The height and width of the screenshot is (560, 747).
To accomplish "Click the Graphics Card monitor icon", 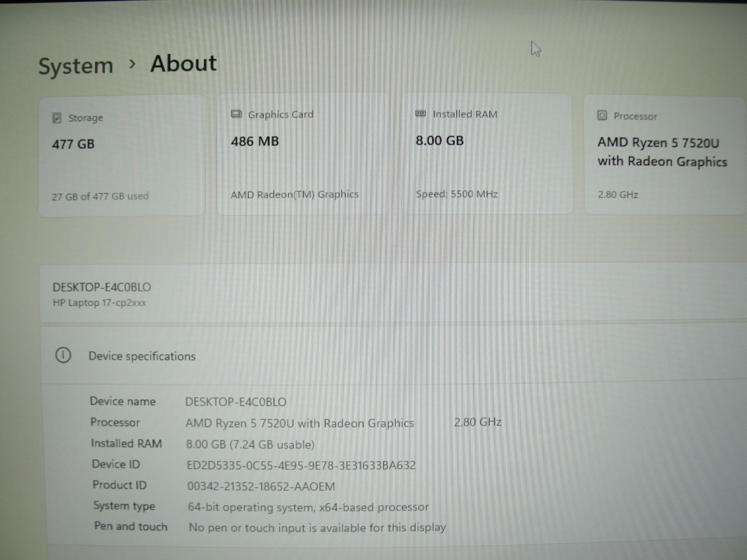I will 236,114.
